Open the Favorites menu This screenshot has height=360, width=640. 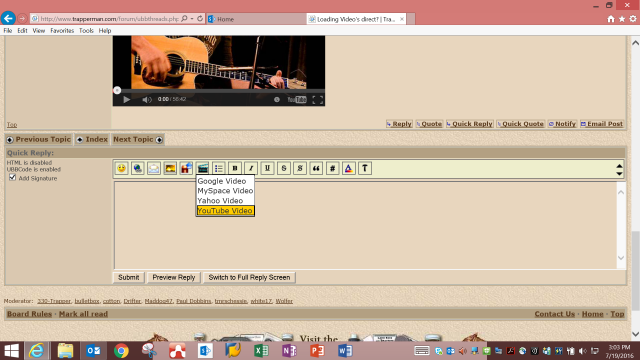click(62, 31)
